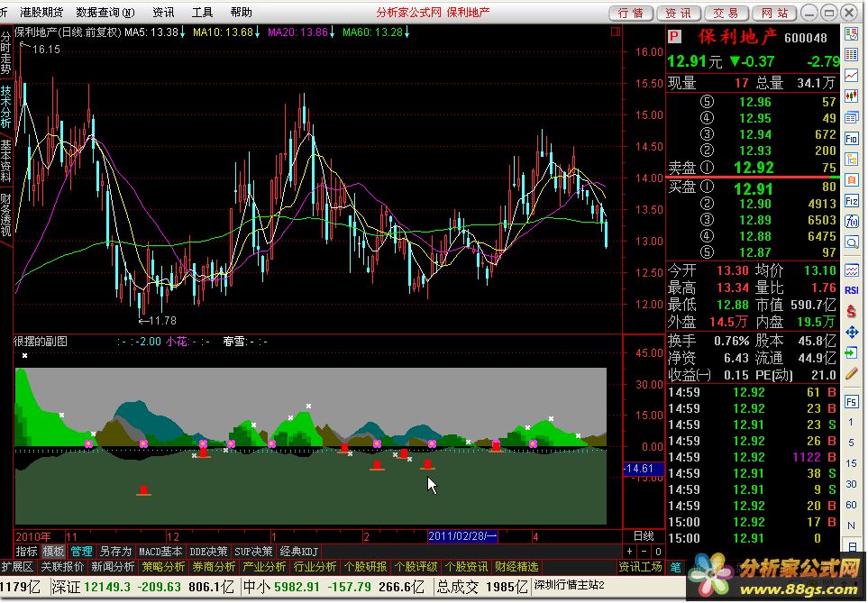Open the red intraday line chart icon
Screen dimensions: 868x603
pos(852,75)
